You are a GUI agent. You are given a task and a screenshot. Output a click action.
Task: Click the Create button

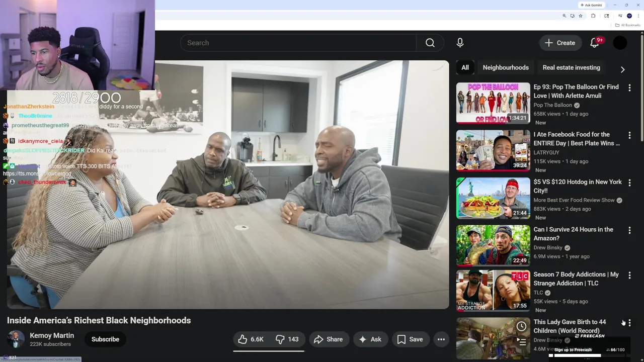coord(560,43)
